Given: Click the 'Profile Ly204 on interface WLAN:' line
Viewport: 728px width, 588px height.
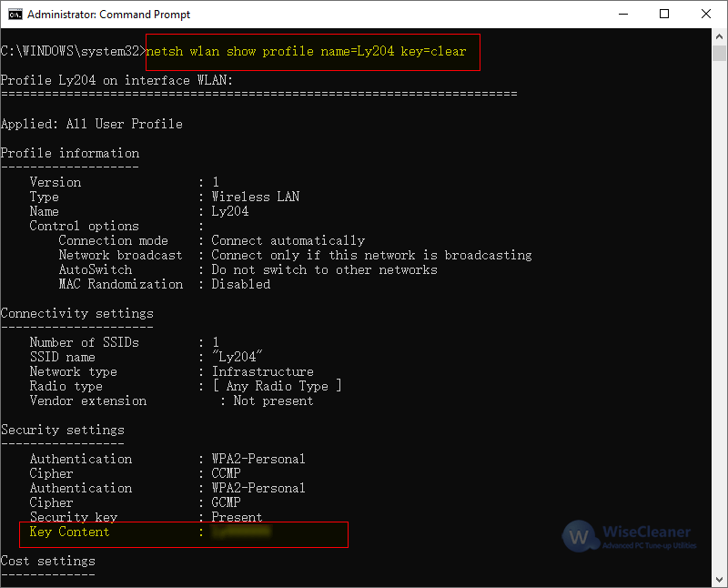Looking at the screenshot, I should [x=116, y=80].
